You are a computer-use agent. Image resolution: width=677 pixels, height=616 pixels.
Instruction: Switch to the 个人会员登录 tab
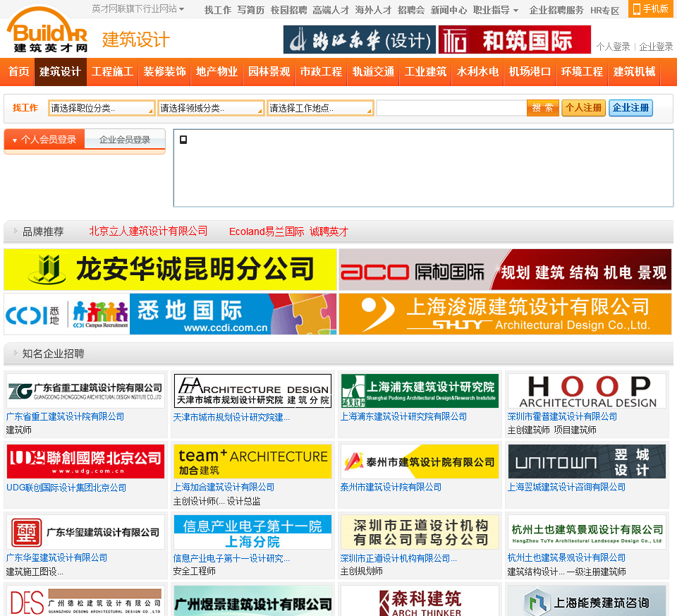coord(44,140)
